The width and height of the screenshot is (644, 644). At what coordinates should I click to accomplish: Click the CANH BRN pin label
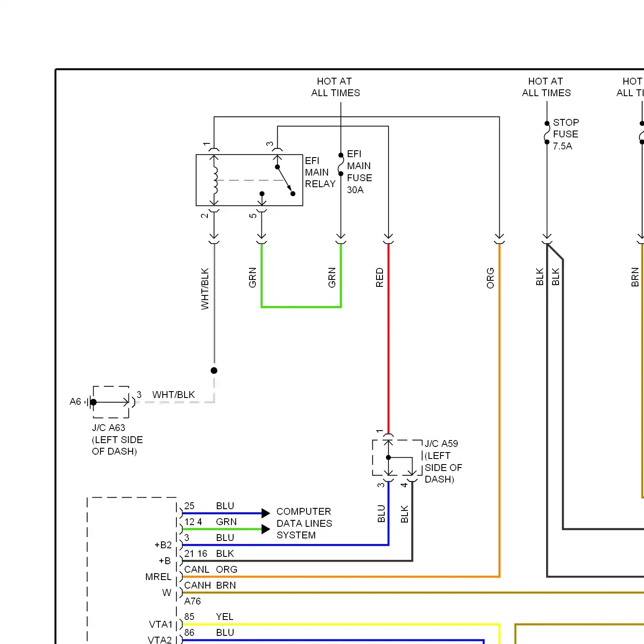click(210, 585)
